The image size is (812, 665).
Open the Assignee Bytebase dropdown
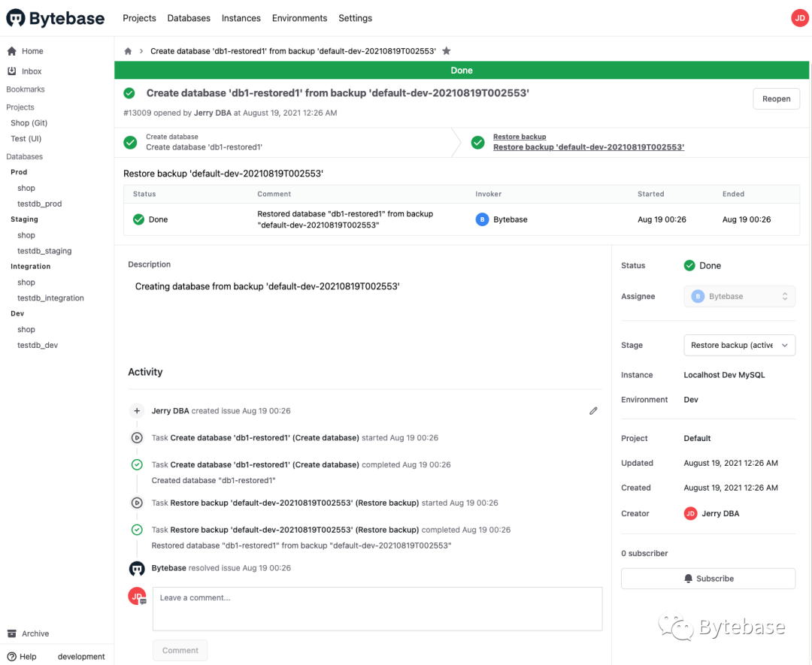[x=740, y=297]
